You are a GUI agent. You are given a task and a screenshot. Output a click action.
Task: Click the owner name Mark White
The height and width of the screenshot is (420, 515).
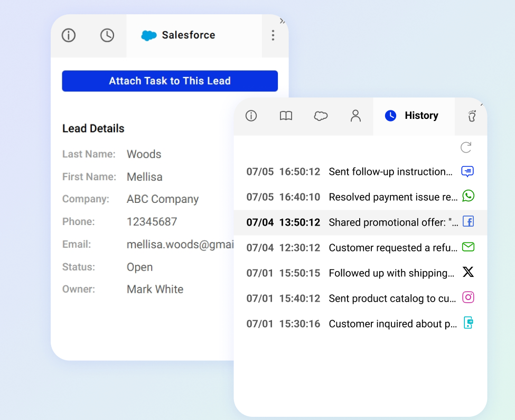pos(155,289)
